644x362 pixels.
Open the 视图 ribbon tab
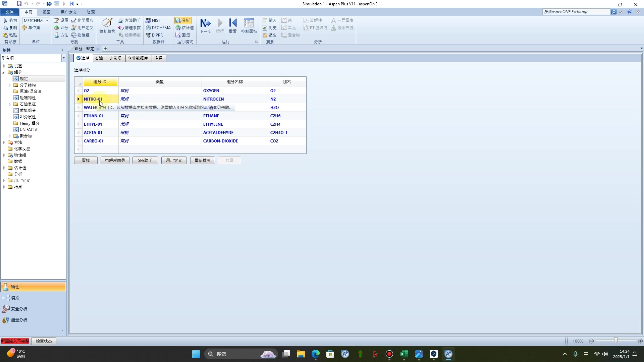click(x=46, y=12)
